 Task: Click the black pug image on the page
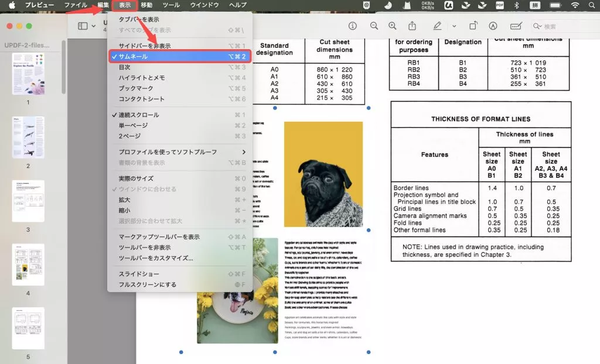coord(323,174)
